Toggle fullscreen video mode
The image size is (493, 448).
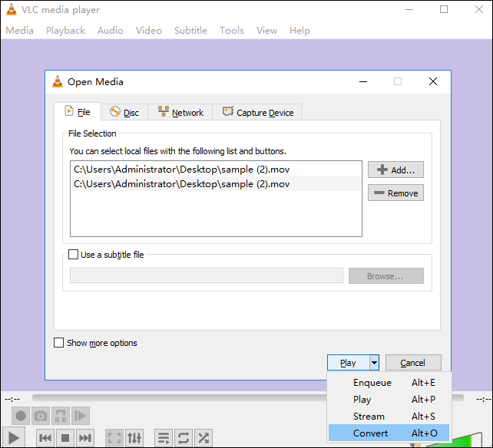(114, 438)
